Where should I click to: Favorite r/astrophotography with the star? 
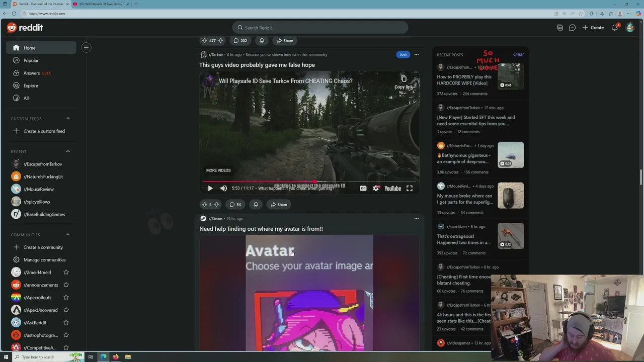pos(66,335)
